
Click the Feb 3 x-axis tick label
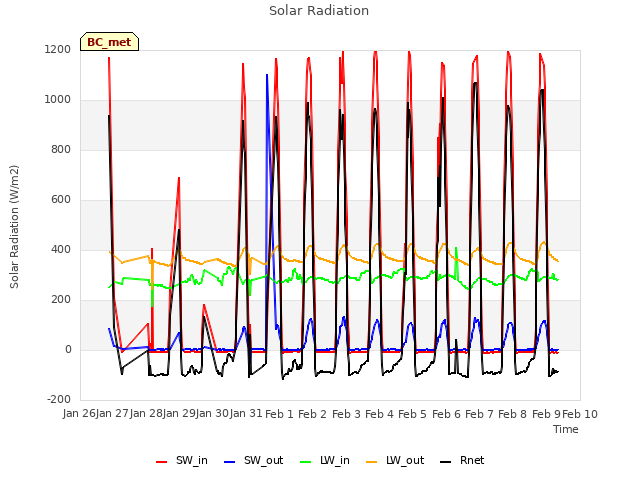(346, 414)
